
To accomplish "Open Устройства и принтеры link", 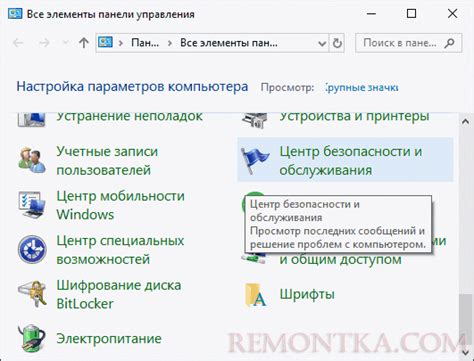I will (x=354, y=116).
